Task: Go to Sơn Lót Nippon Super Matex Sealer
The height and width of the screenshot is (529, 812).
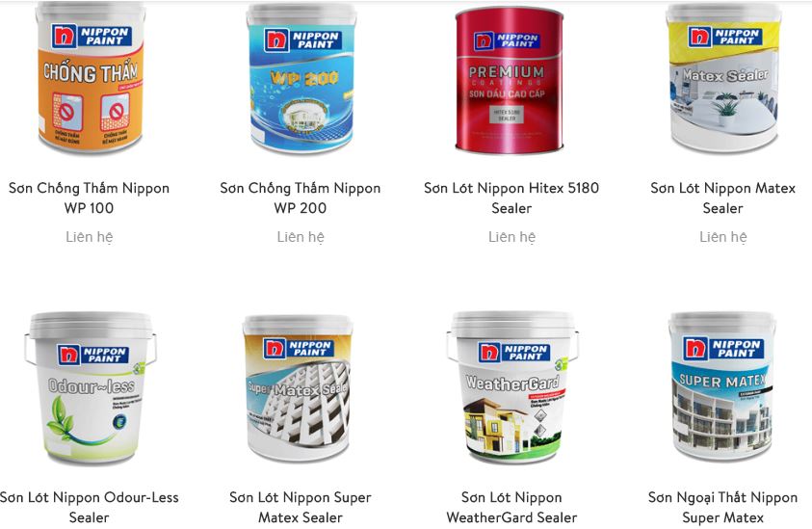Action: coord(301,507)
